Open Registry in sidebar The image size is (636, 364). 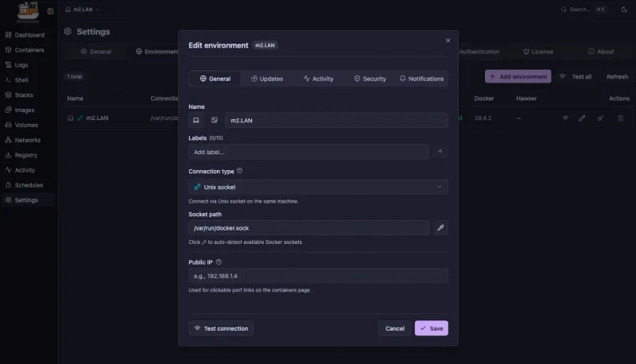click(21, 155)
